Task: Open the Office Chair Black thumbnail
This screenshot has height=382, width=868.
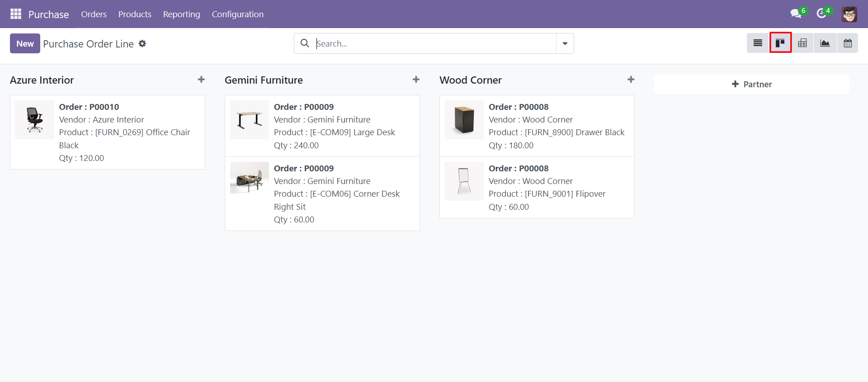Action: 34,120
